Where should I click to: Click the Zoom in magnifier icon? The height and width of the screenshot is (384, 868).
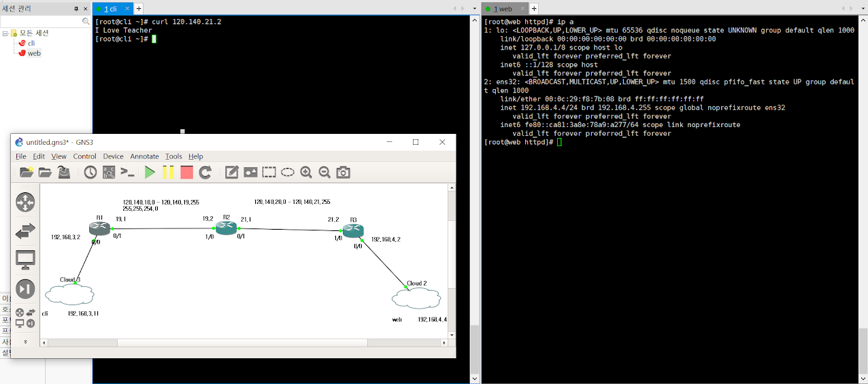click(x=306, y=172)
